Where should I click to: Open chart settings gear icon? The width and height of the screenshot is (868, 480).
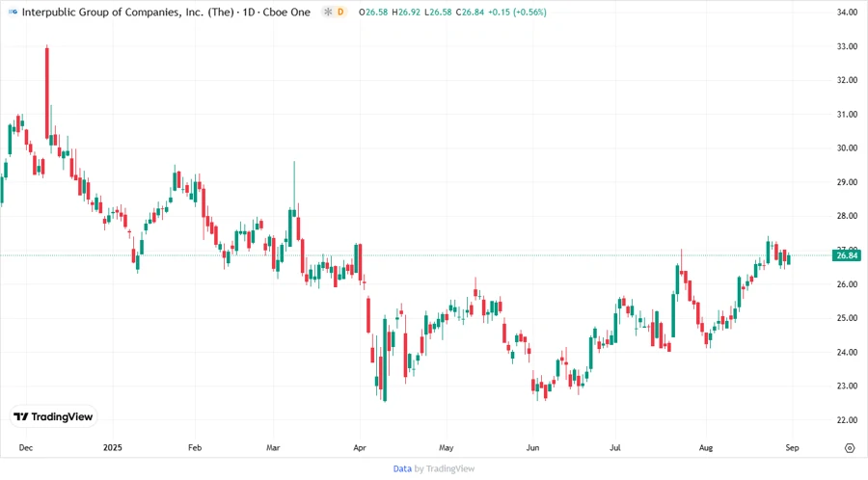[x=850, y=448]
